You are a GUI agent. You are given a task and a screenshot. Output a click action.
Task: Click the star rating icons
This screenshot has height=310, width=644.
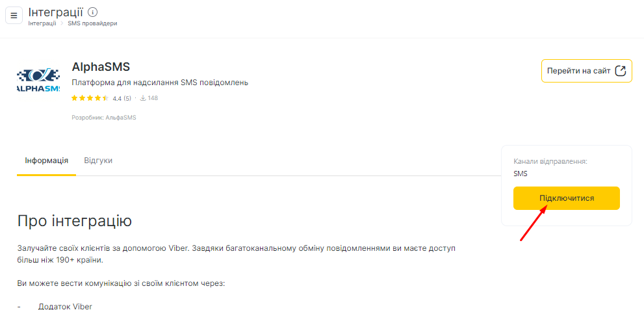90,98
